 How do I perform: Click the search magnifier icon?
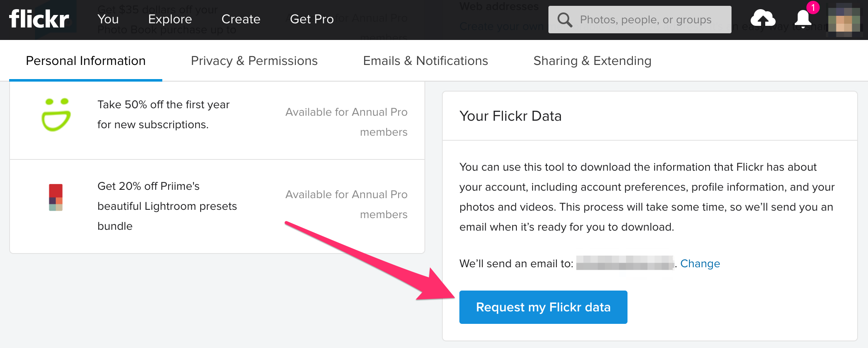coord(564,20)
